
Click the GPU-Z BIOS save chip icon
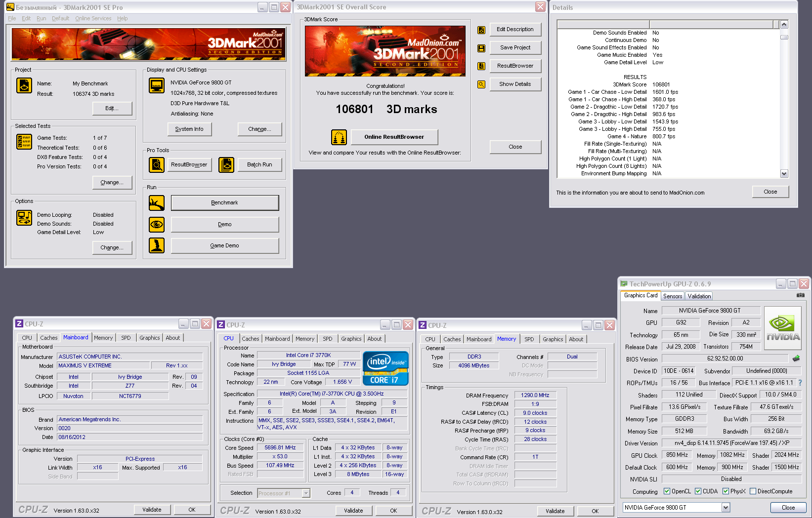tap(796, 359)
